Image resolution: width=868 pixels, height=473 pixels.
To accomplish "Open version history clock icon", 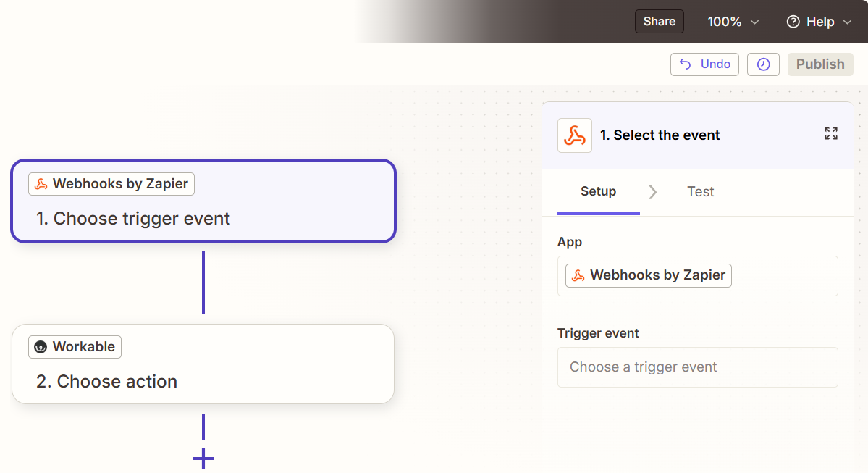I will coord(763,64).
